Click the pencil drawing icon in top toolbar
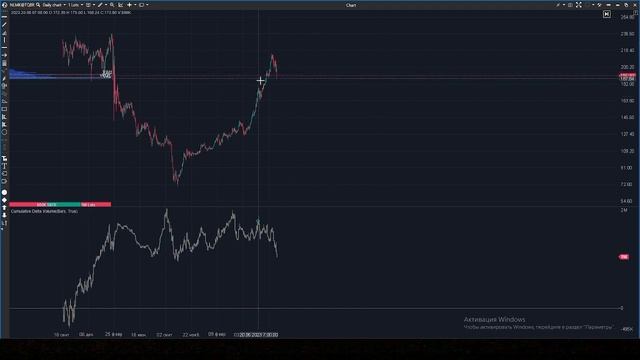Screen dimensions: 640x360 [100, 5]
